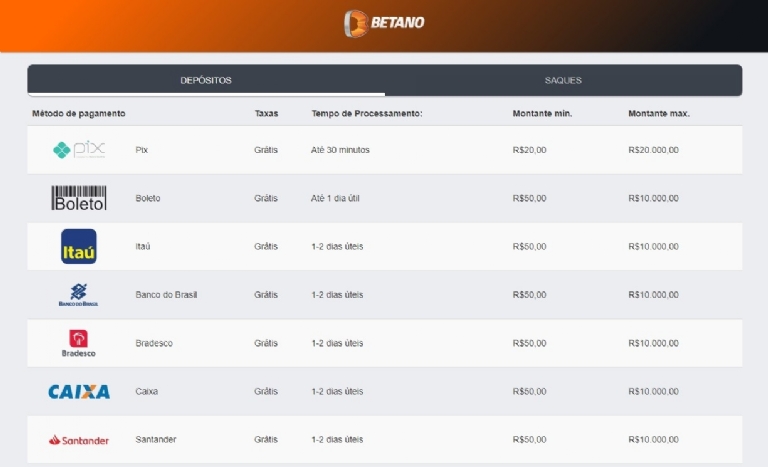Screen dimensions: 768x467
Task: Select the Bradesco bank logo
Action: (x=78, y=343)
